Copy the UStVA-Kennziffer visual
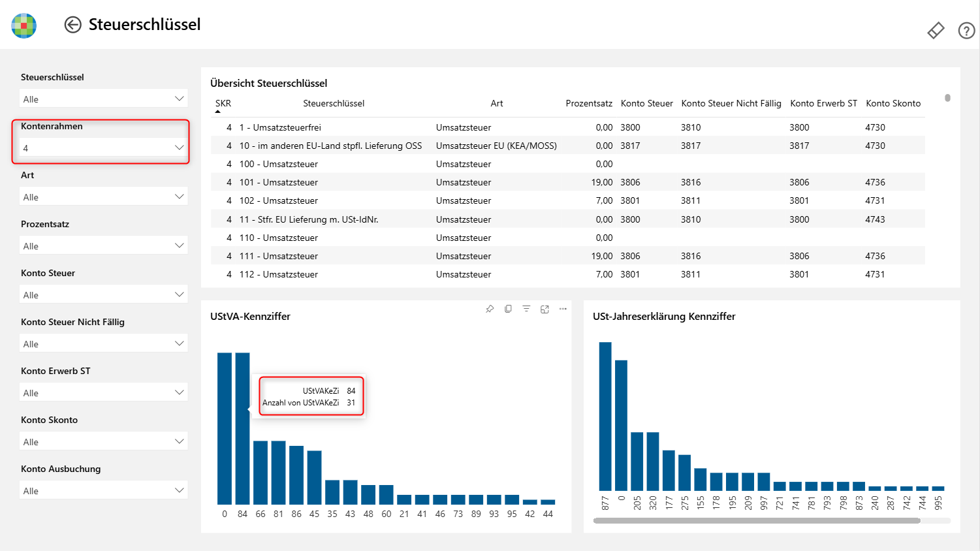 (508, 309)
